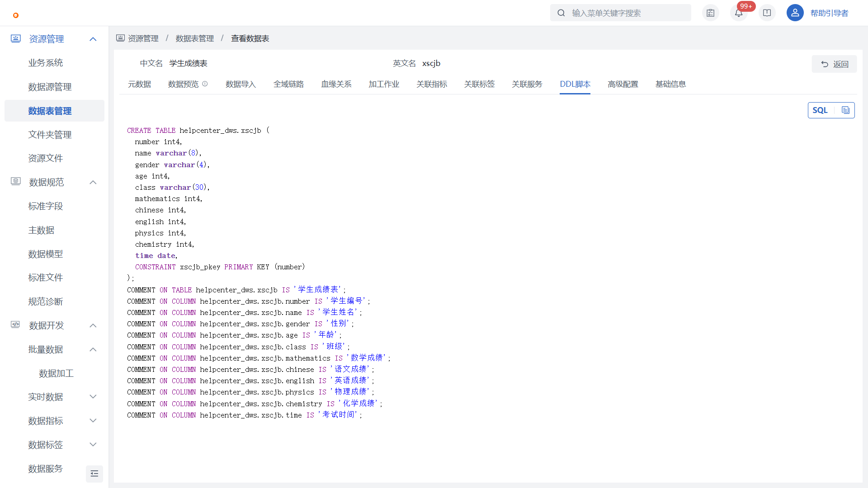The image size is (868, 488).
Task: Click the breadcrumb 资源管理 monitor icon
Action: coord(120,38)
